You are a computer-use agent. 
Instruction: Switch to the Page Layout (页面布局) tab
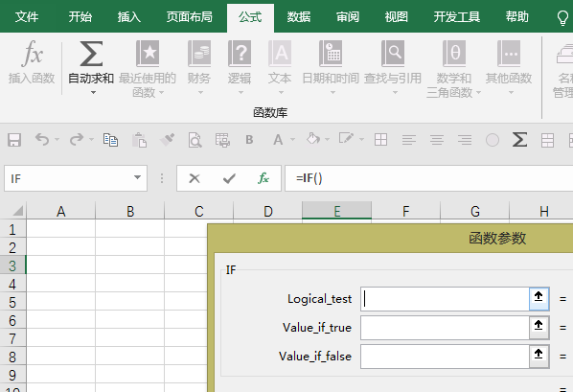(190, 17)
